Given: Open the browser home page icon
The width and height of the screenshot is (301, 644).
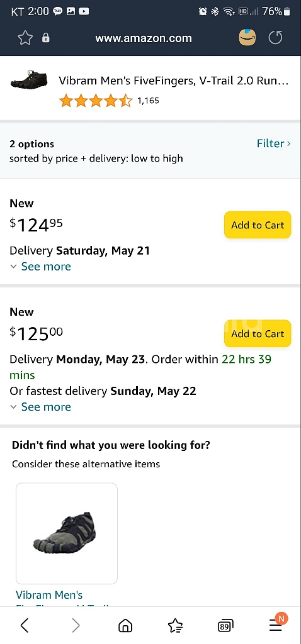Looking at the screenshot, I should (125, 626).
